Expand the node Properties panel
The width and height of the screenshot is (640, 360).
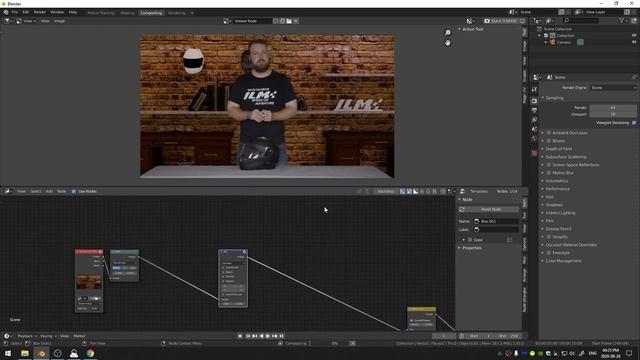[x=470, y=248]
